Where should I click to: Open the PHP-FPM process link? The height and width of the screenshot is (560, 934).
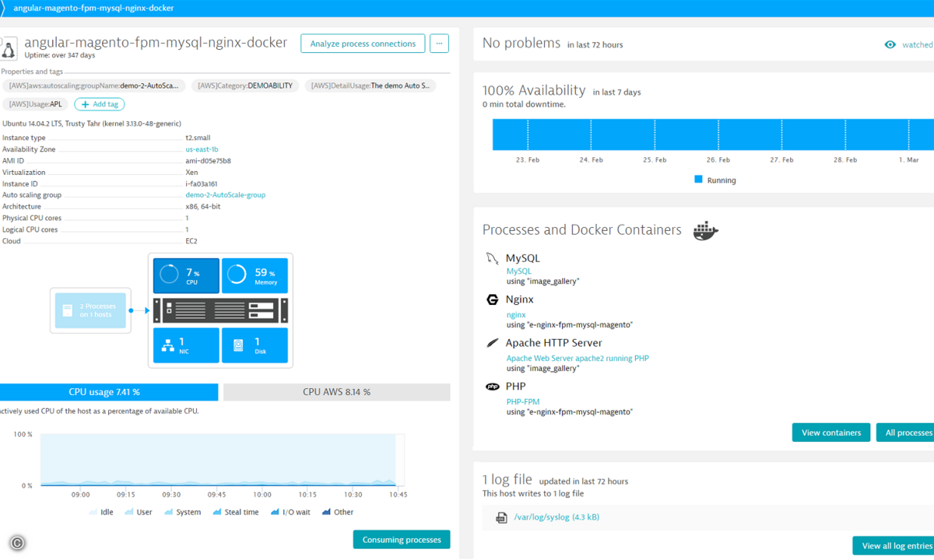tap(523, 402)
